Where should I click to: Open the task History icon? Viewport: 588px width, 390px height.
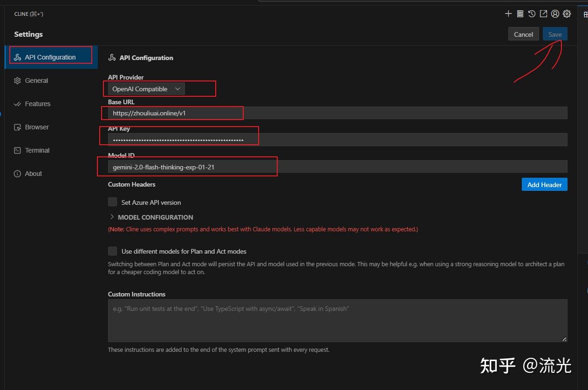click(x=532, y=14)
